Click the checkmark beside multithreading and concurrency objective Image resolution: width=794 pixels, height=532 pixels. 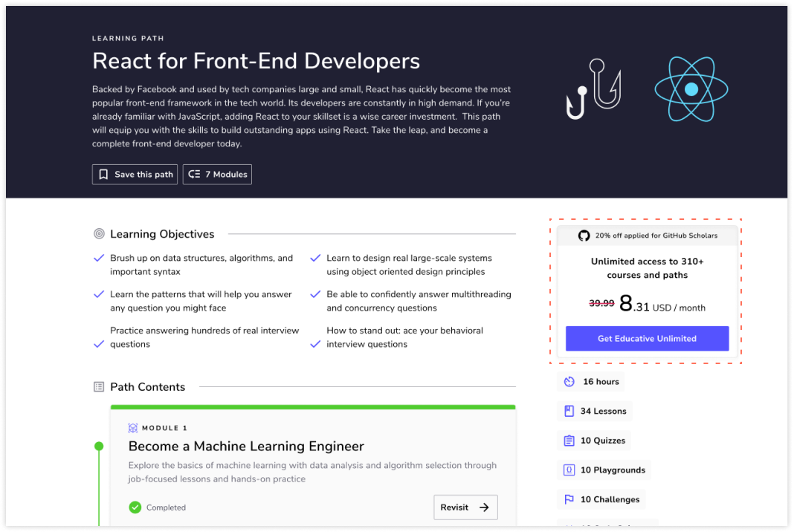pyautogui.click(x=315, y=294)
